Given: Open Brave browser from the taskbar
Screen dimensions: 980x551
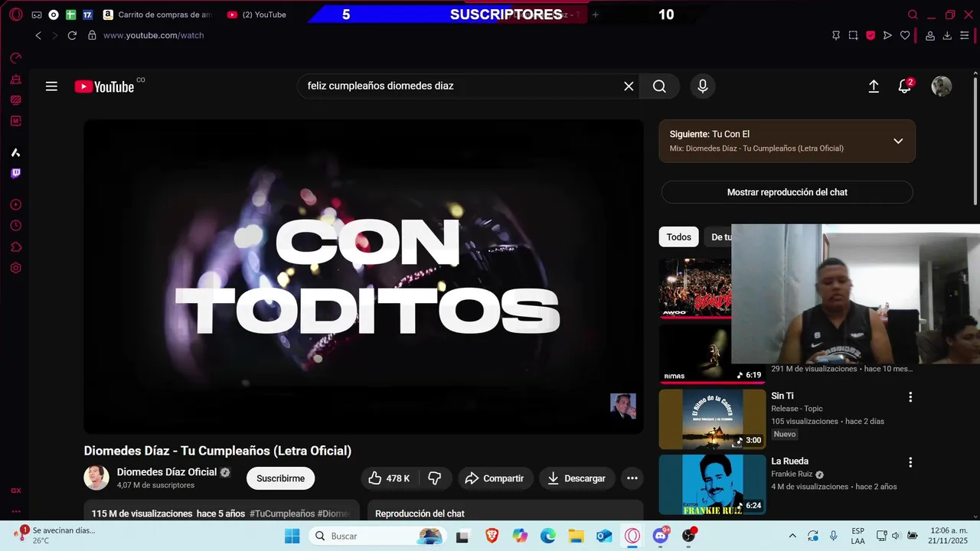Looking at the screenshot, I should coord(492,536).
